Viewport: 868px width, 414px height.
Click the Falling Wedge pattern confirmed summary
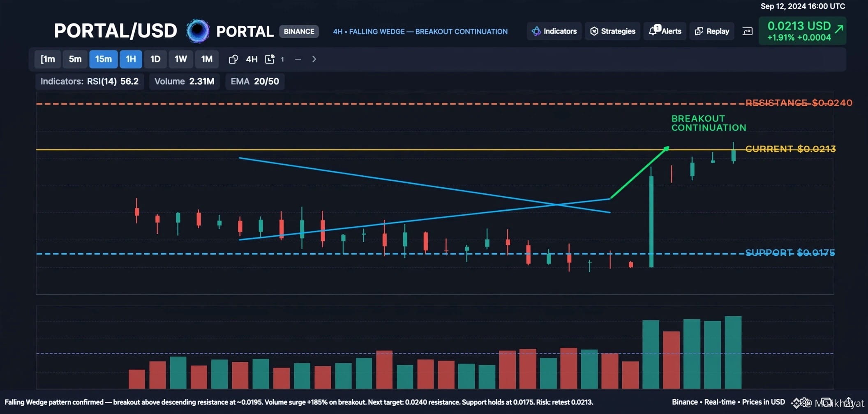pyautogui.click(x=299, y=402)
